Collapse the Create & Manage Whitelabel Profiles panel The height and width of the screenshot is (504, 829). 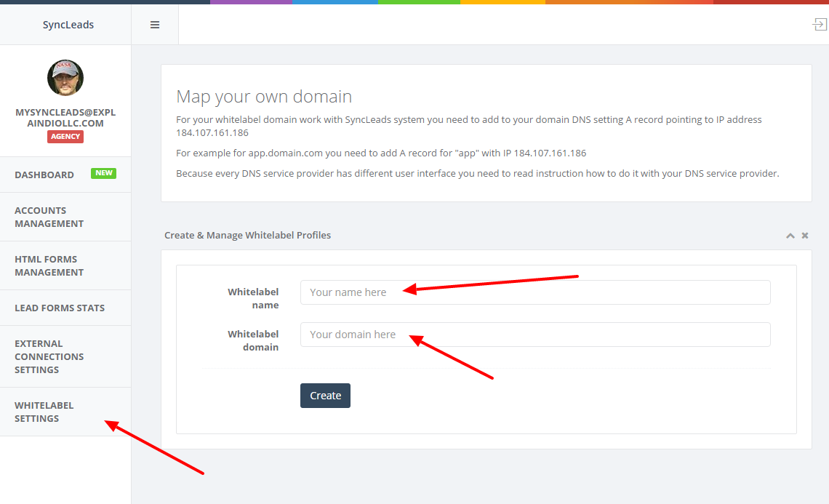point(790,236)
